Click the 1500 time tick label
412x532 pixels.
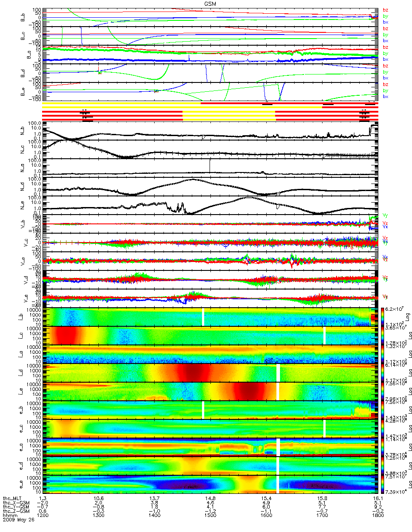(x=210, y=515)
